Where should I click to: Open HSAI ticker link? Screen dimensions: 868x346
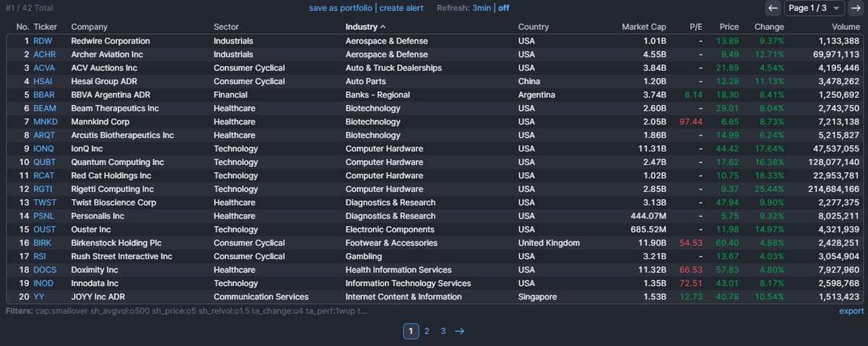[43, 81]
